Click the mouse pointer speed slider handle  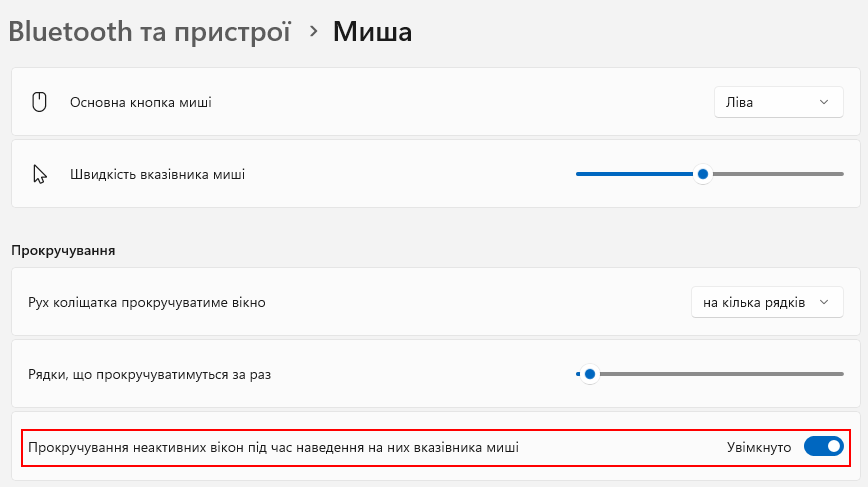[702, 174]
